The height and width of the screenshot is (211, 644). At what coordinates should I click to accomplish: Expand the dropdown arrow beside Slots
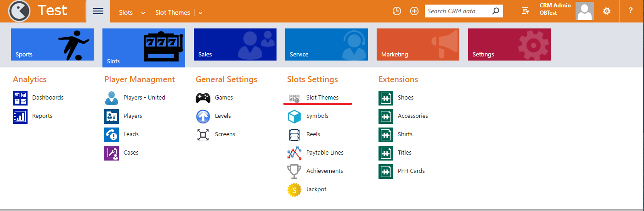pyautogui.click(x=143, y=13)
